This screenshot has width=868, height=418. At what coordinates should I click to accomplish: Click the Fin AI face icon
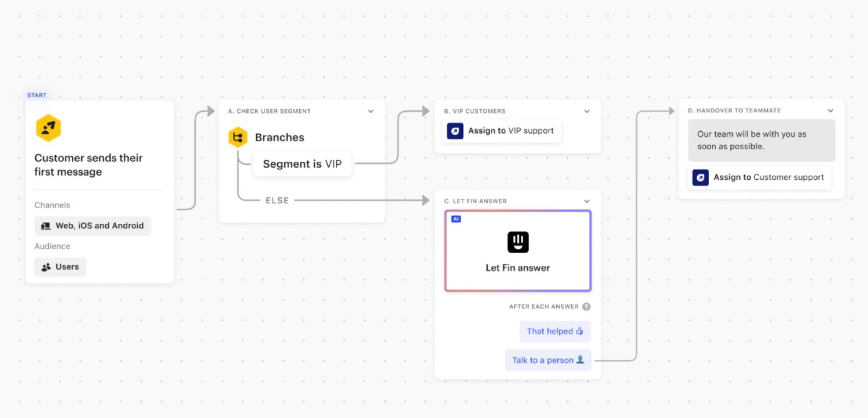pos(518,242)
